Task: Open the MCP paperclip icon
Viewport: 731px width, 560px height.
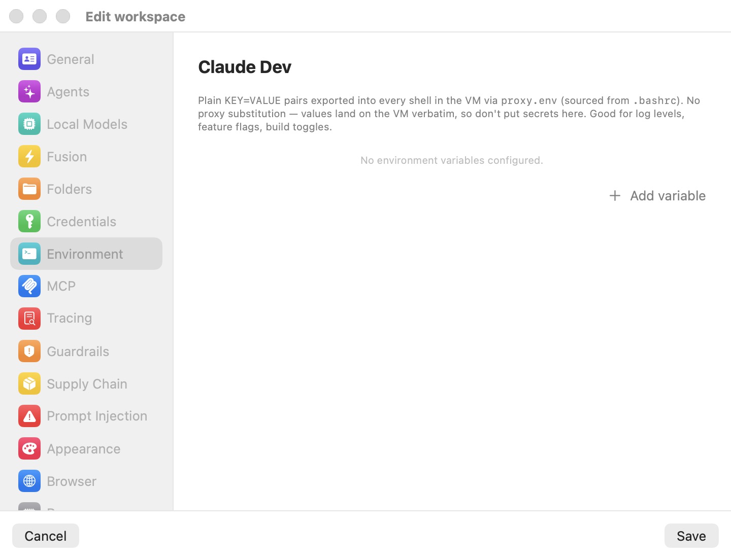Action: tap(29, 286)
